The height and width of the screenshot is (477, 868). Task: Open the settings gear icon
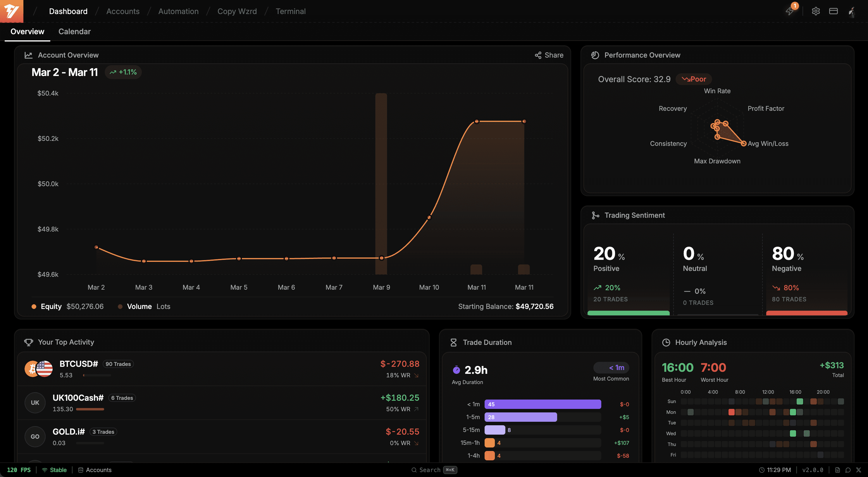[x=816, y=11]
